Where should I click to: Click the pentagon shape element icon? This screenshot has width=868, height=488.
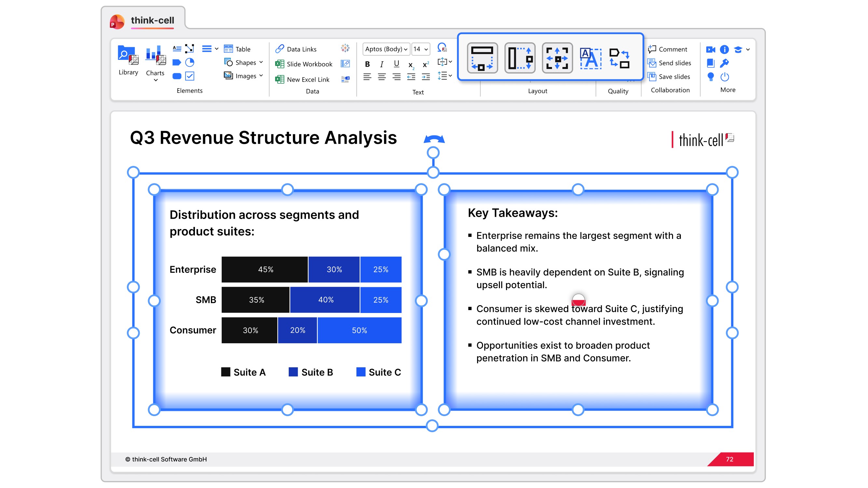pyautogui.click(x=177, y=62)
